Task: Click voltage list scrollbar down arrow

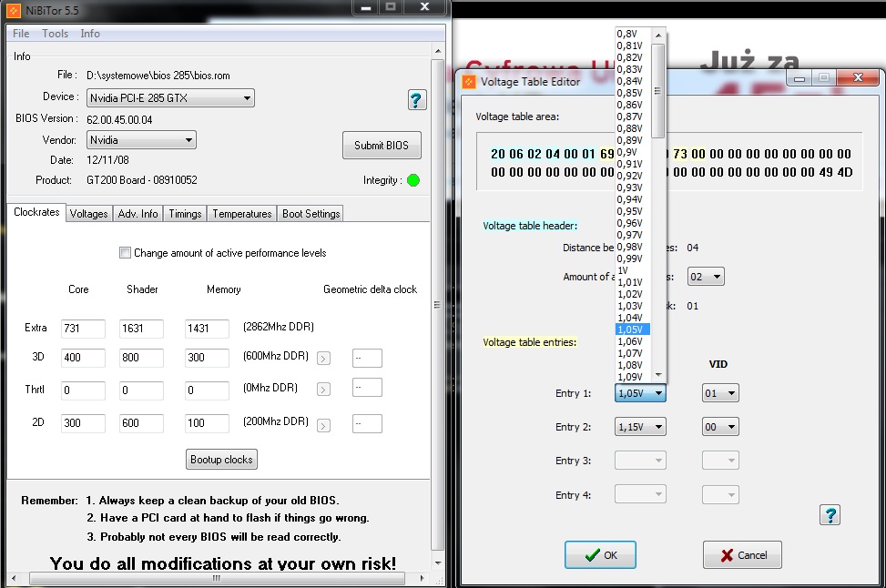Action: tap(658, 375)
